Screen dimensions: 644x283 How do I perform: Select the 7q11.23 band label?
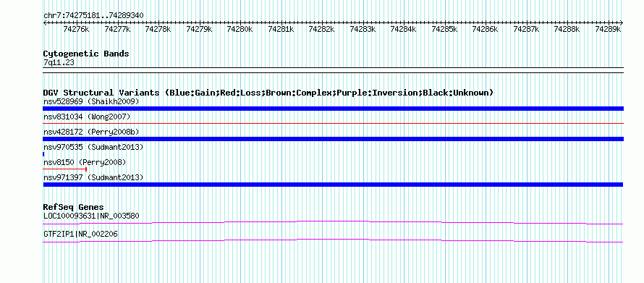point(59,63)
